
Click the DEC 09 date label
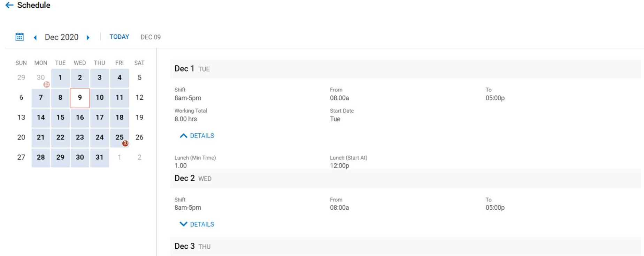tap(151, 37)
